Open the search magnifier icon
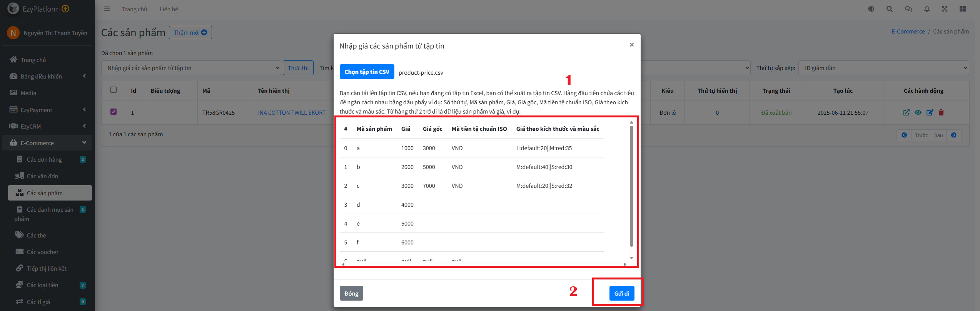 coord(889,9)
